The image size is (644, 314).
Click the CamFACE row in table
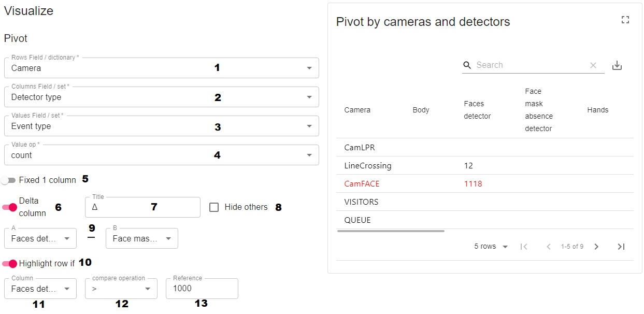pyautogui.click(x=362, y=183)
